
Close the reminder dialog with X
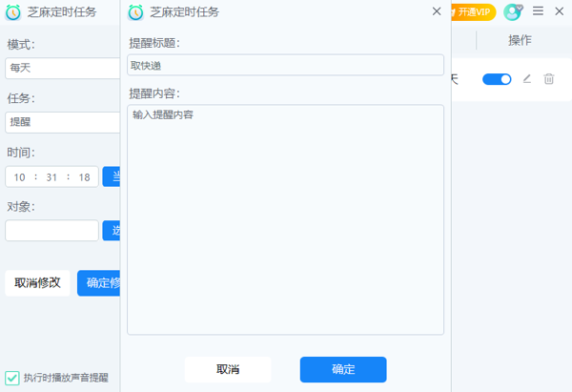click(437, 11)
